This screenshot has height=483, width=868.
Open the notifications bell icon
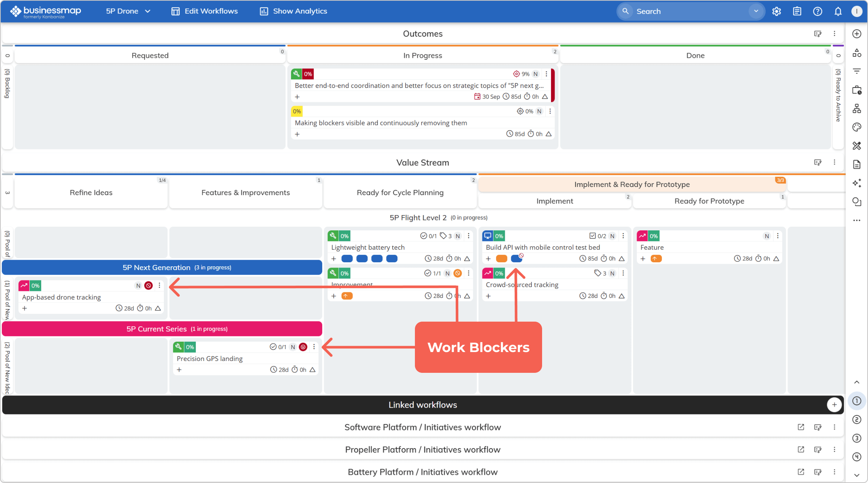(x=838, y=11)
